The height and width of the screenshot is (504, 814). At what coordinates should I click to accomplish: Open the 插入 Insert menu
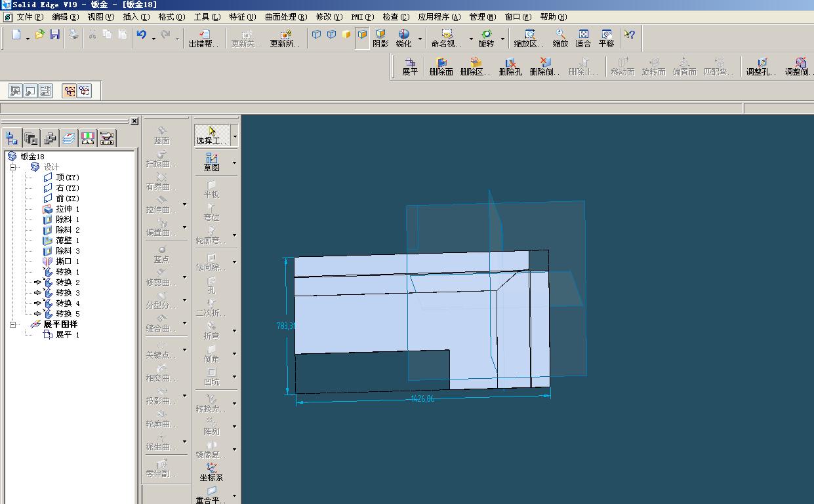[136, 17]
